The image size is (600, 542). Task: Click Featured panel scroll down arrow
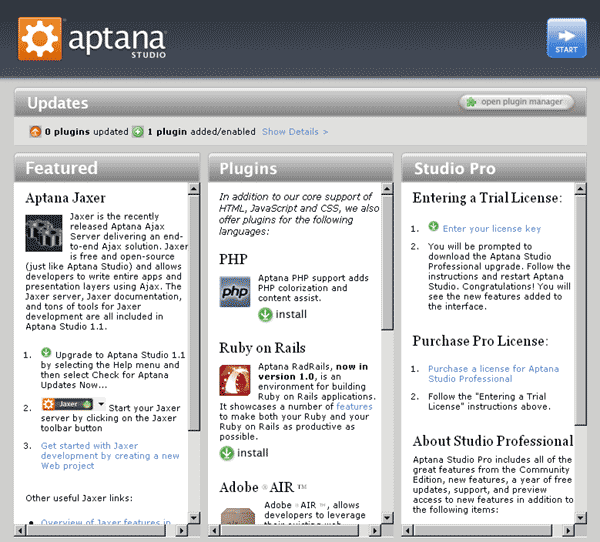coord(194,518)
